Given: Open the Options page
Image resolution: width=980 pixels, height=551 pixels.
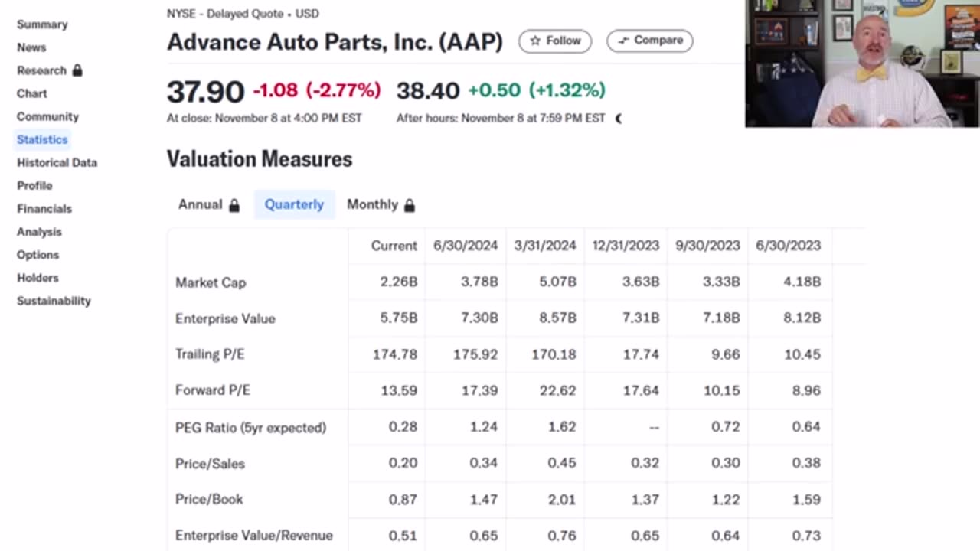Looking at the screenshot, I should pos(38,254).
